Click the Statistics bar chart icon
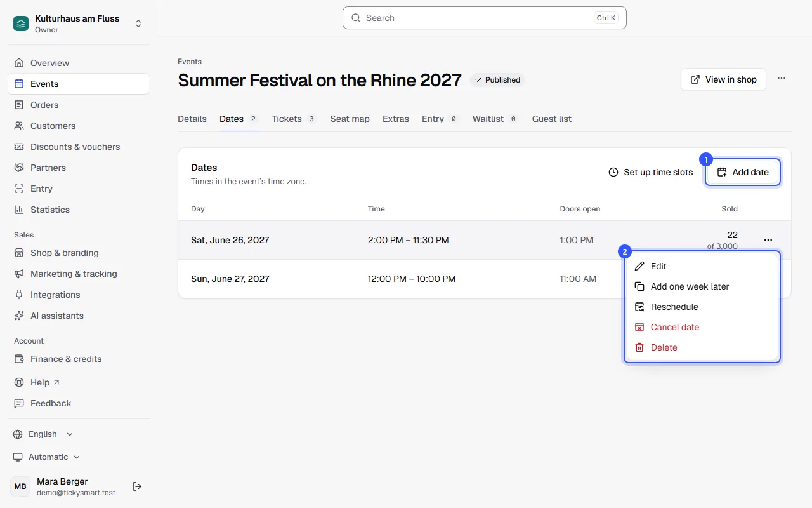Viewport: 812px width, 508px height. [x=19, y=210]
